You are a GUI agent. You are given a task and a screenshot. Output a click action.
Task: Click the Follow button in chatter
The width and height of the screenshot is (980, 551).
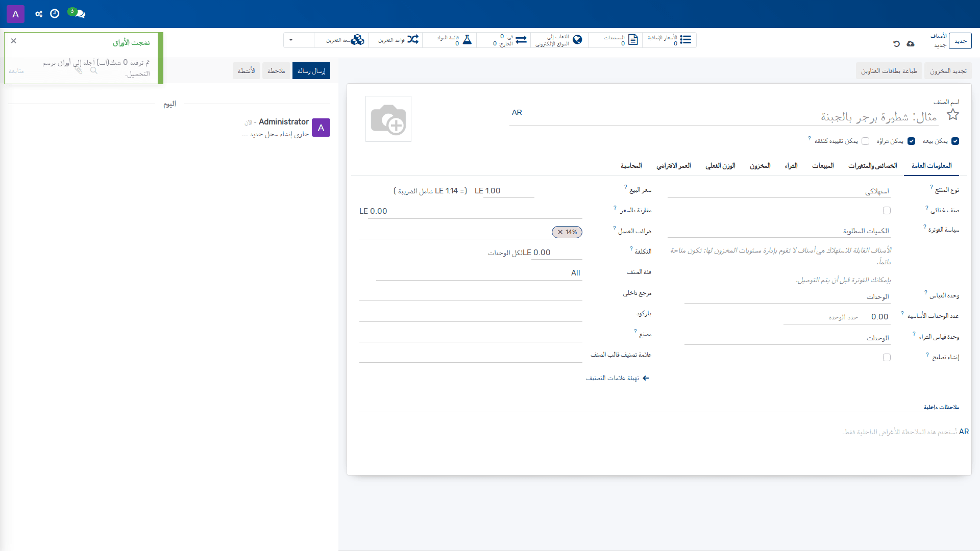(x=16, y=71)
